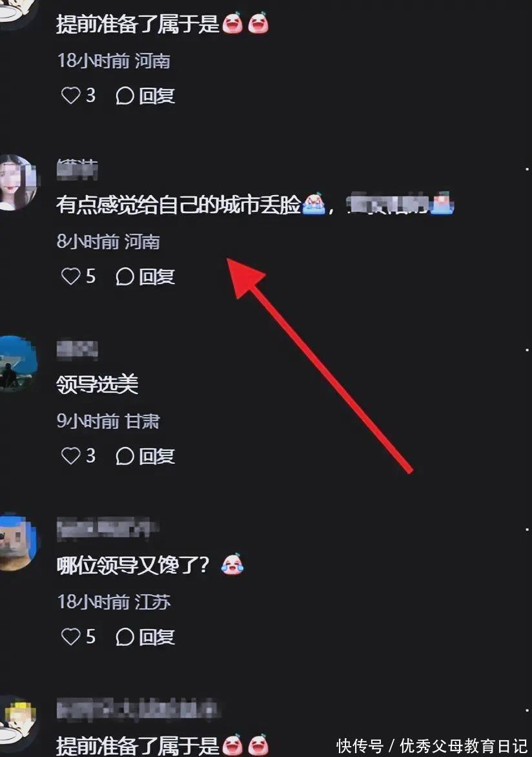This screenshot has height=757, width=532.
Task: Open more options for 哪位领导又馋了 comment
Action: pyautogui.click(x=527, y=530)
